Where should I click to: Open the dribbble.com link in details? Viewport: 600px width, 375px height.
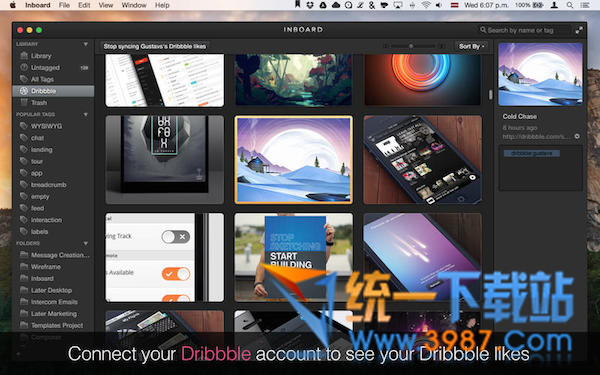[x=535, y=136]
